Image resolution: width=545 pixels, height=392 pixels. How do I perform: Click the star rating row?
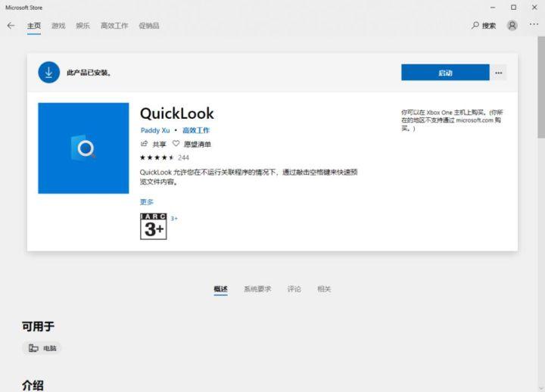(157, 157)
